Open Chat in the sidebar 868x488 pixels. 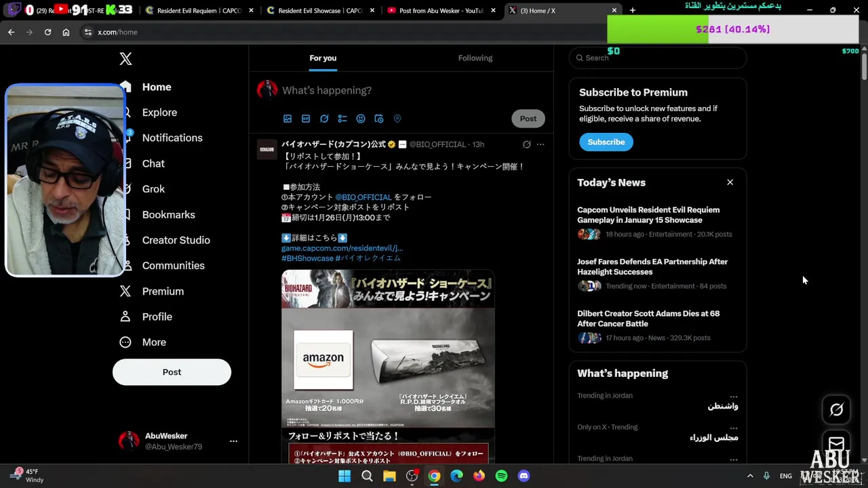[153, 163]
